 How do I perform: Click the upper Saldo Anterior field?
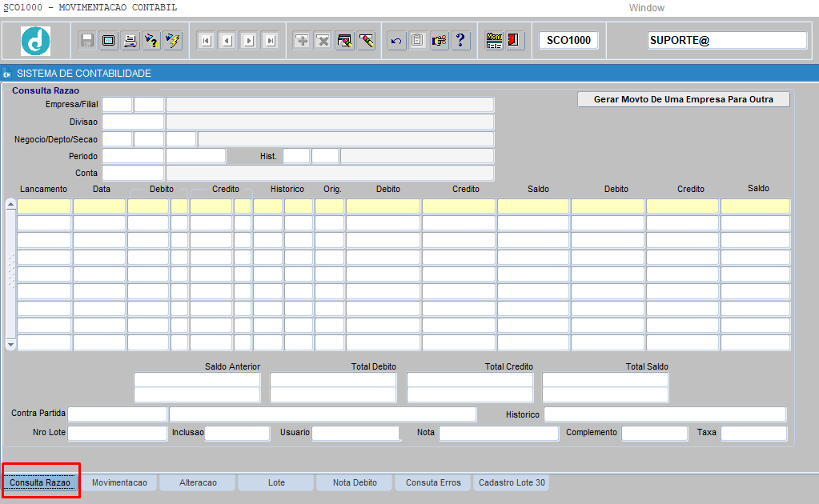tap(197, 380)
